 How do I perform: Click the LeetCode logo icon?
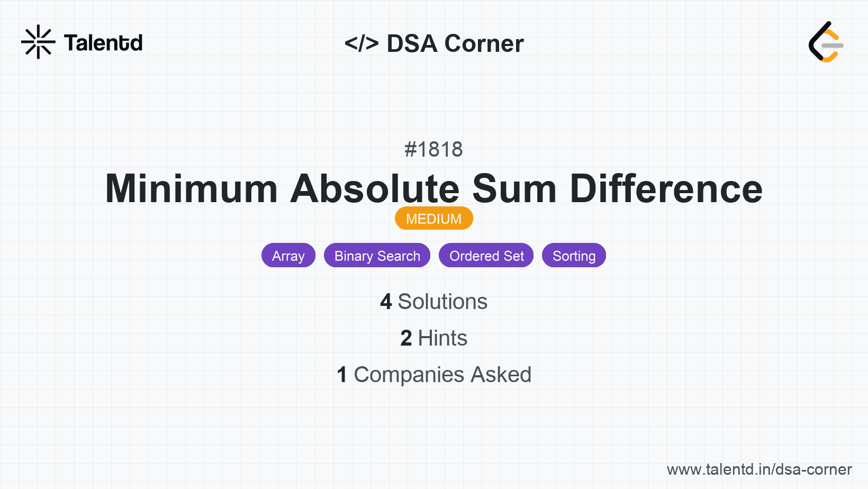pyautogui.click(x=826, y=42)
